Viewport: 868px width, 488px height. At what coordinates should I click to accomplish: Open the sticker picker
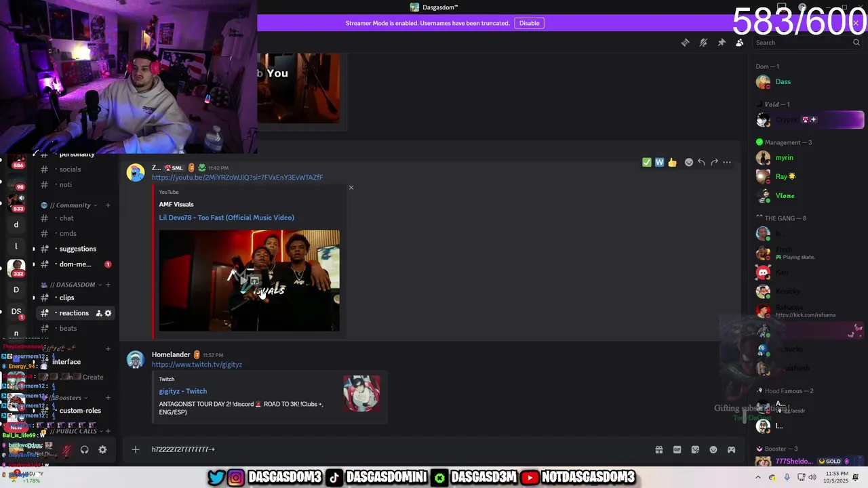pos(695,449)
